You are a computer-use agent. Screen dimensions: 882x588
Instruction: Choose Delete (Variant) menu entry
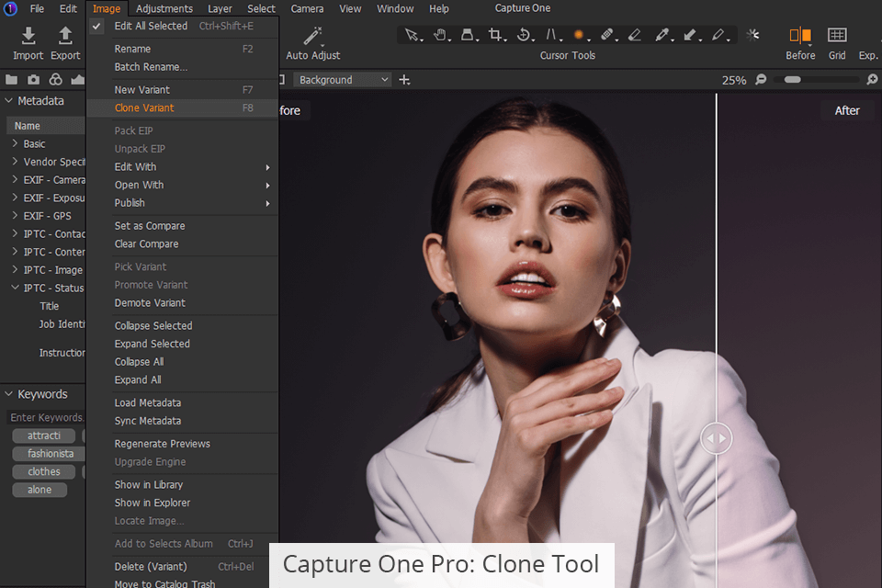click(x=184, y=566)
